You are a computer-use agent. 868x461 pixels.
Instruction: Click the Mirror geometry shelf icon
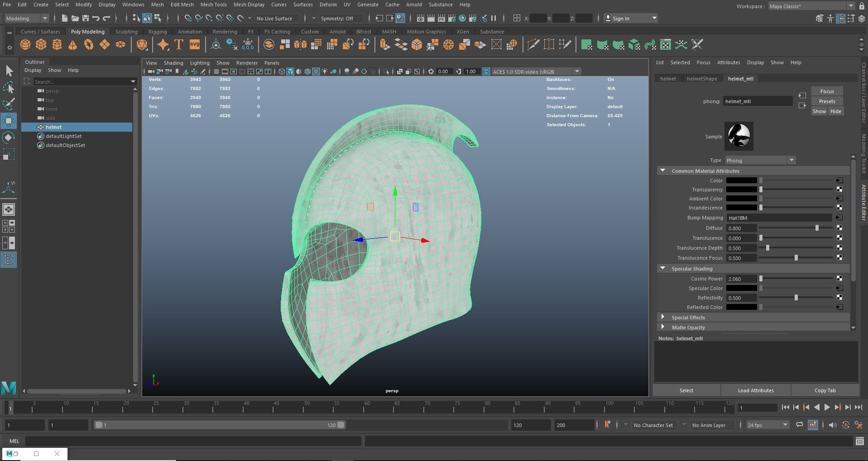tap(301, 44)
